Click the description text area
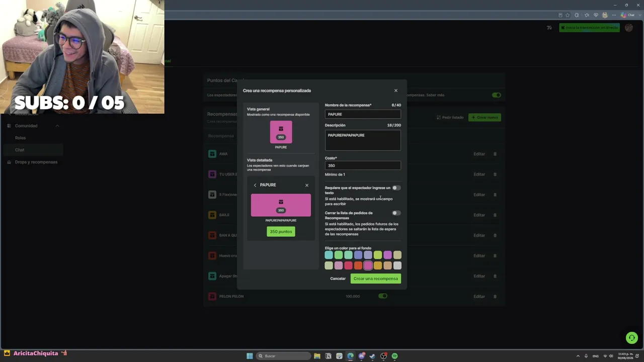Image resolution: width=644 pixels, height=362 pixels. tap(363, 140)
